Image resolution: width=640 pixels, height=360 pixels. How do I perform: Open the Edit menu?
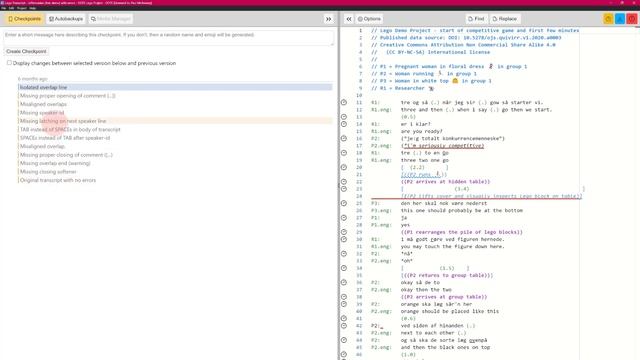click(11, 8)
